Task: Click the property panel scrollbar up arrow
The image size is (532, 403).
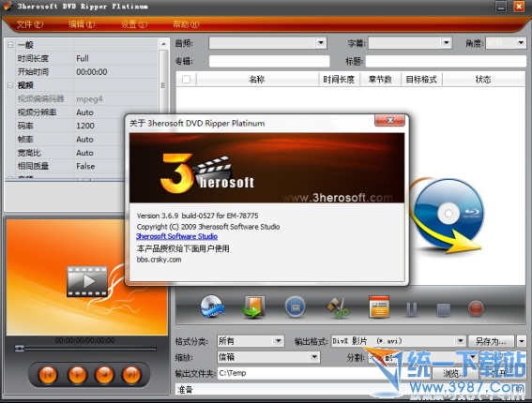Action: 163,44
